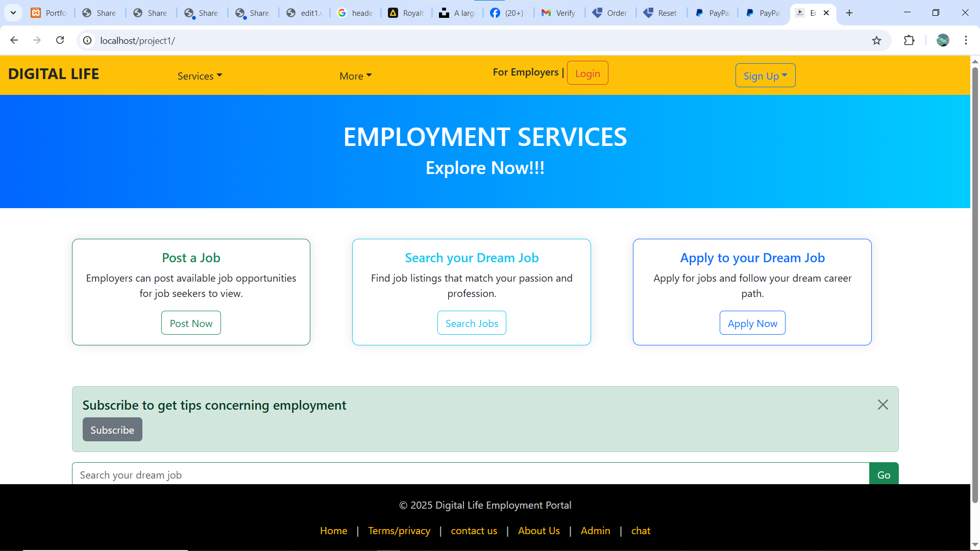Click the Login button
This screenshot has width=980, height=551.
pos(587,73)
